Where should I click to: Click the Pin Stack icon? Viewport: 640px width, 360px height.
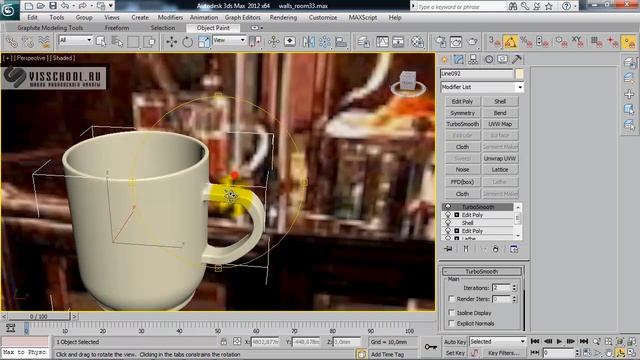(448, 249)
